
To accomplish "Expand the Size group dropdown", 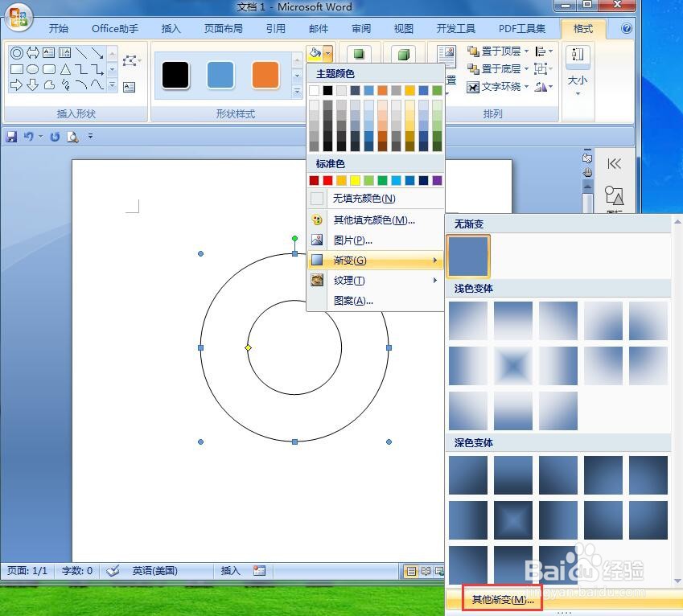I will point(578,93).
